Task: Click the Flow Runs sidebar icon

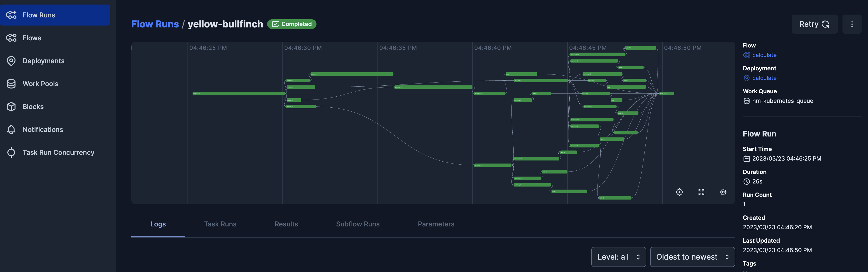Action: (x=11, y=15)
